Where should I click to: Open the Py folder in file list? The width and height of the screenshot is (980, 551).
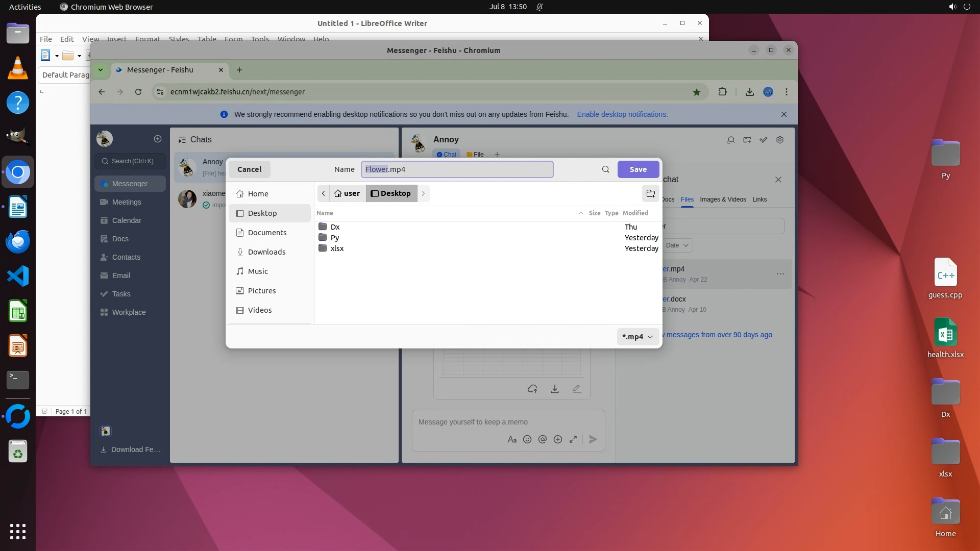pos(334,238)
